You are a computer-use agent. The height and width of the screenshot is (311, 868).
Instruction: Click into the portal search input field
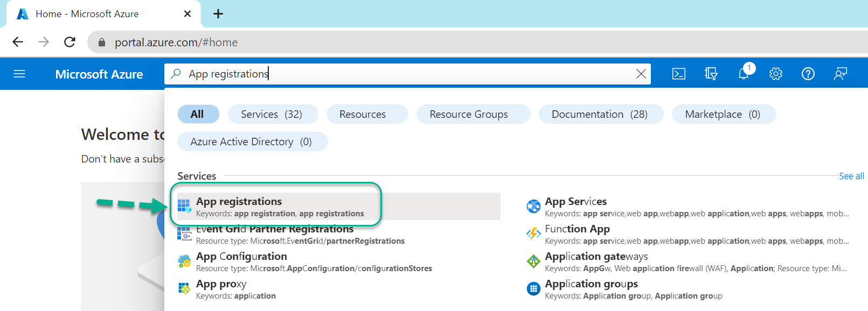tap(408, 74)
